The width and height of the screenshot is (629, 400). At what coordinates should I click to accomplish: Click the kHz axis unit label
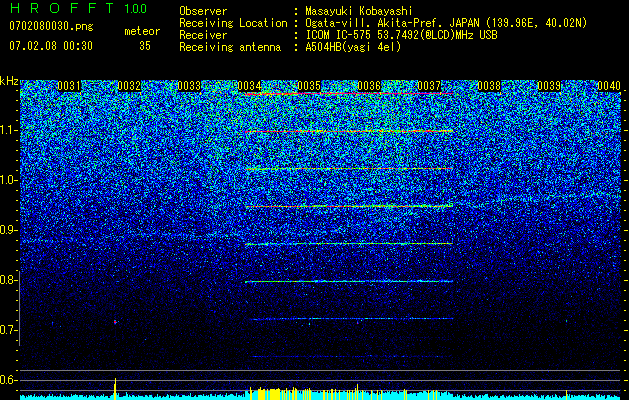[x=9, y=81]
